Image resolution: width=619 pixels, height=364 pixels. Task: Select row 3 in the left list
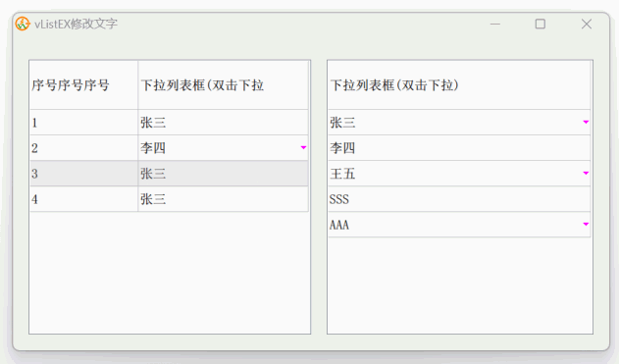pyautogui.click(x=169, y=174)
